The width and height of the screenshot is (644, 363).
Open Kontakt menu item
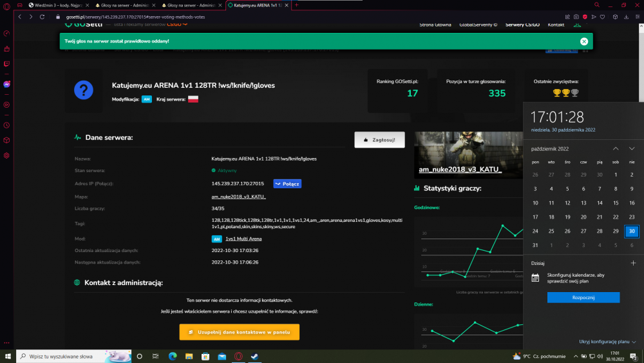[556, 25]
